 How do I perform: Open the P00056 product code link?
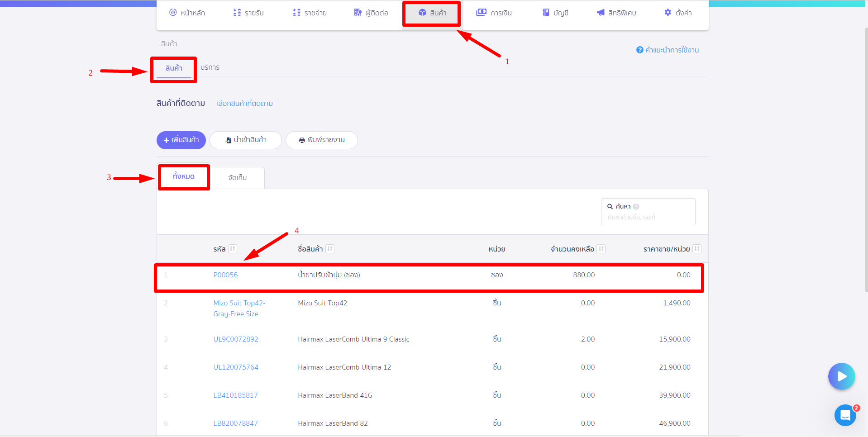coord(225,275)
